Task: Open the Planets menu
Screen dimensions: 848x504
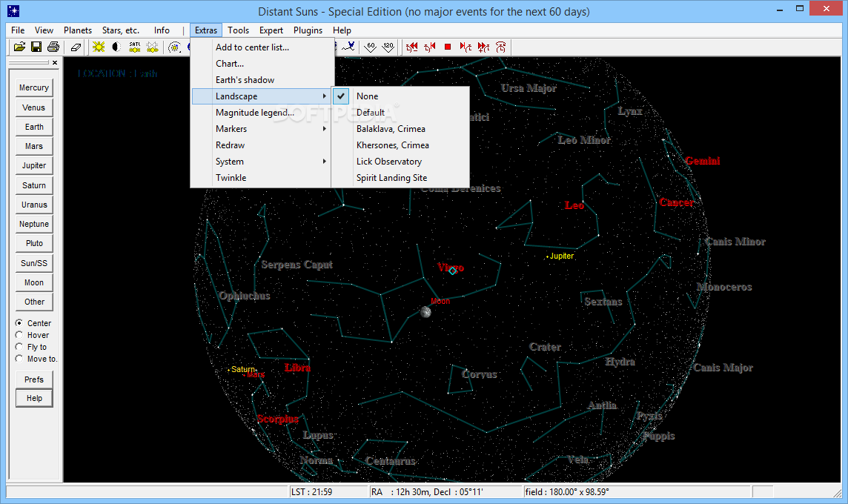Action: (x=78, y=30)
